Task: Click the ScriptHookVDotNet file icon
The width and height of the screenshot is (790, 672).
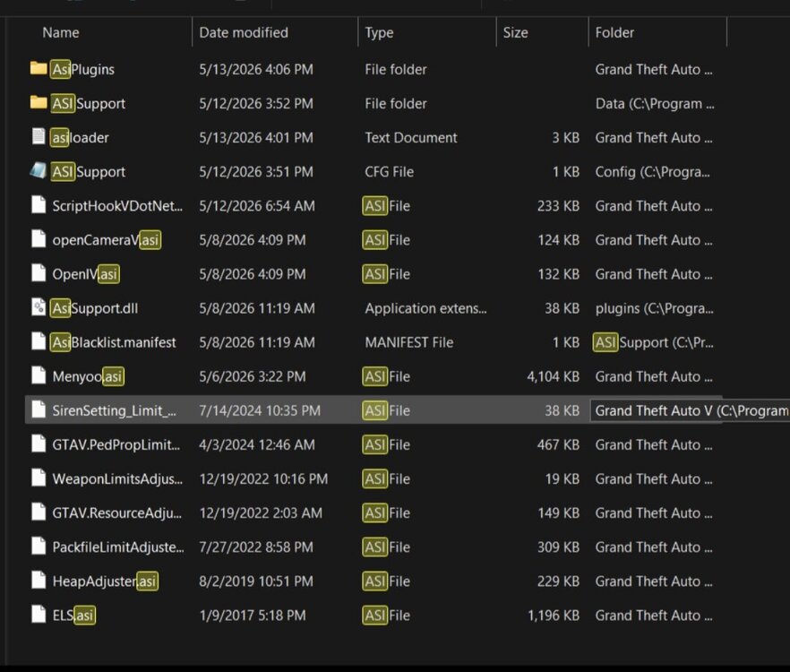Action: point(39,204)
